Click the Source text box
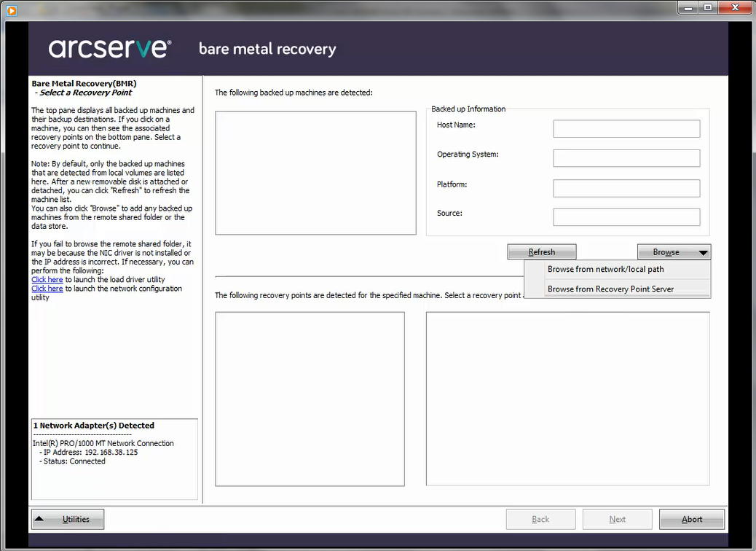 626,216
